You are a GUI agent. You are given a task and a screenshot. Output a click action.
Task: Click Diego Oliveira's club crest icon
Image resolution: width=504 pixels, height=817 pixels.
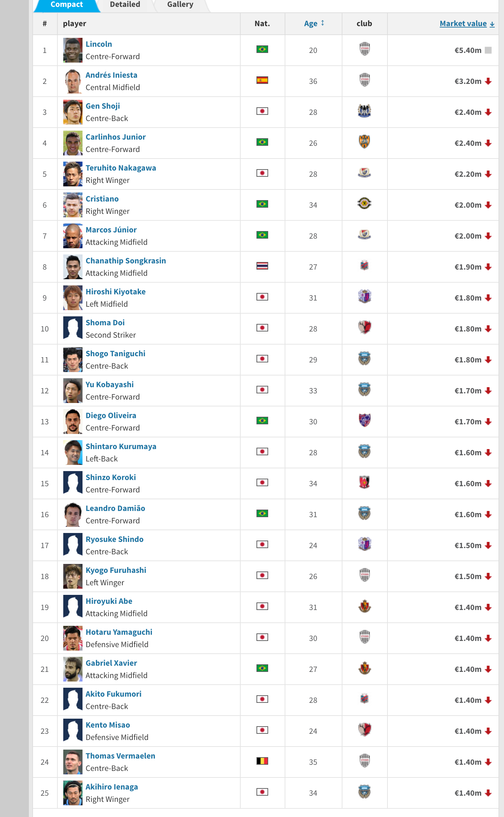tap(364, 420)
